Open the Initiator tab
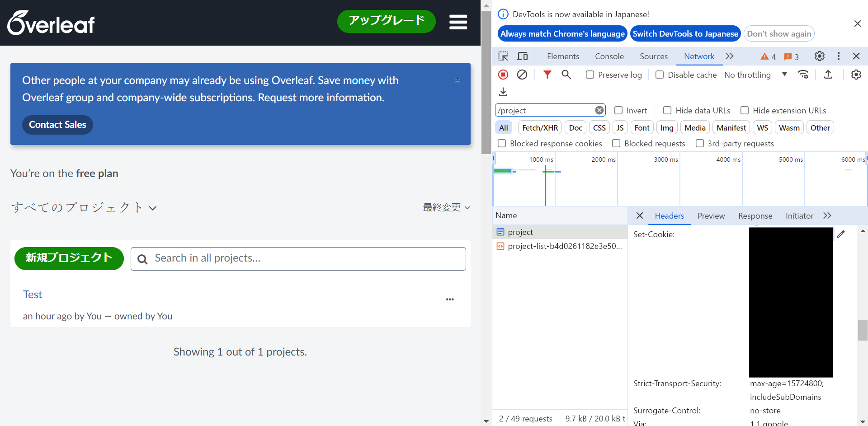The image size is (868, 426). click(x=799, y=216)
